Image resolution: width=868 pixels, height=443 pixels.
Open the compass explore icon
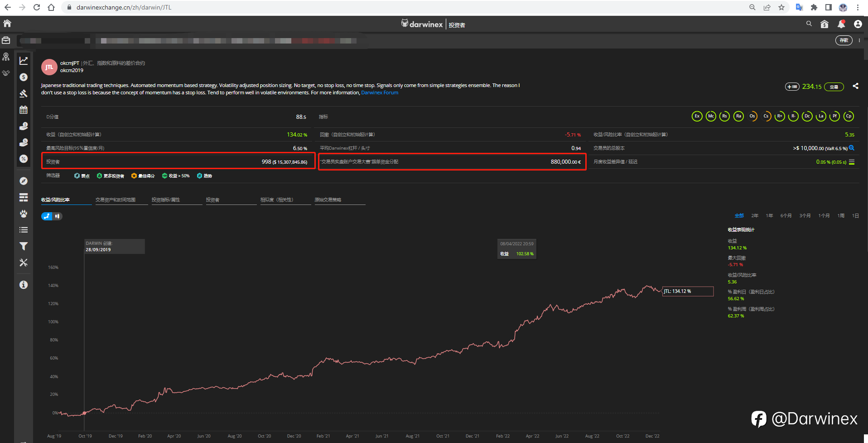(24, 181)
